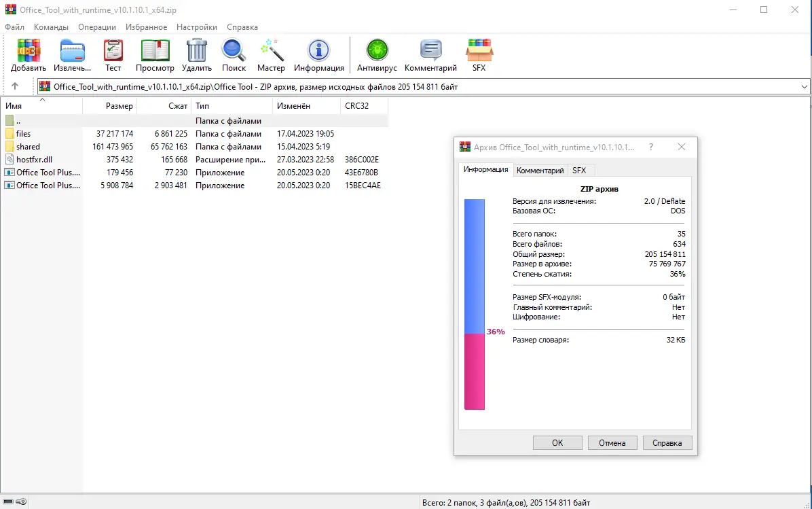Open the Операции menu
The image size is (812, 509).
pos(97,27)
